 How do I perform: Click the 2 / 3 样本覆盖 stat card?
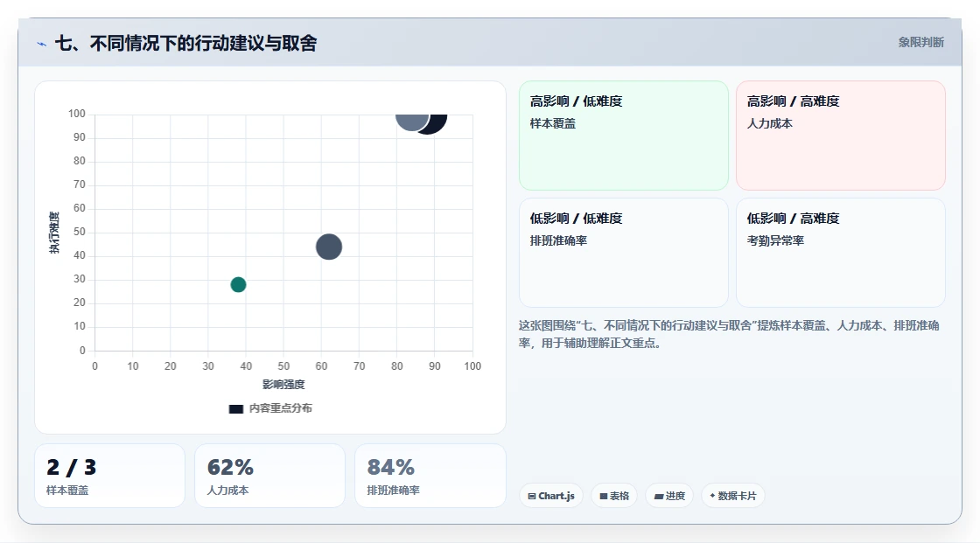coord(110,477)
